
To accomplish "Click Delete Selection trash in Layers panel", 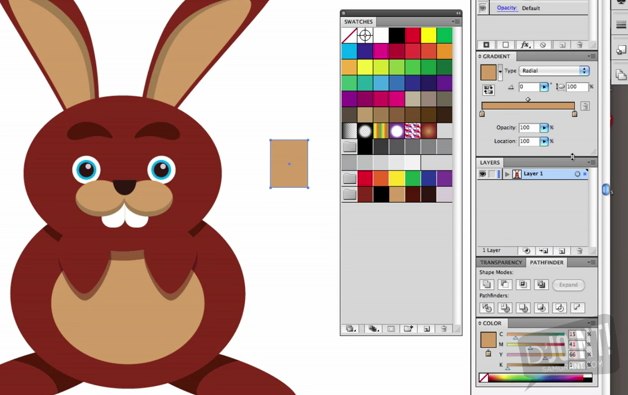I will [579, 251].
